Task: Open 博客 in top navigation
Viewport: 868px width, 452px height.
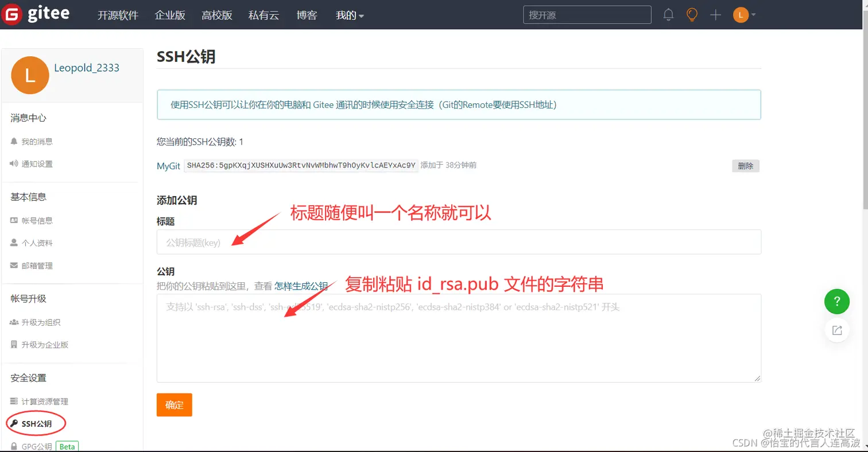Action: click(x=307, y=15)
